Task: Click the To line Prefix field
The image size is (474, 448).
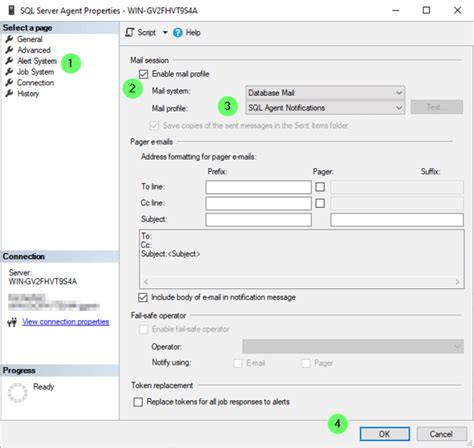Action: (x=258, y=187)
